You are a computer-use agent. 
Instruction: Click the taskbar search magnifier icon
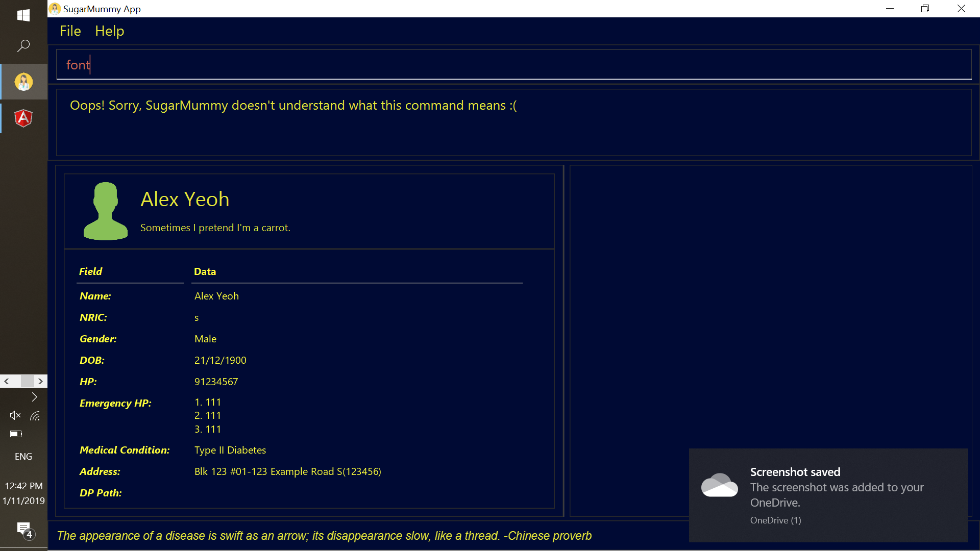[23, 46]
